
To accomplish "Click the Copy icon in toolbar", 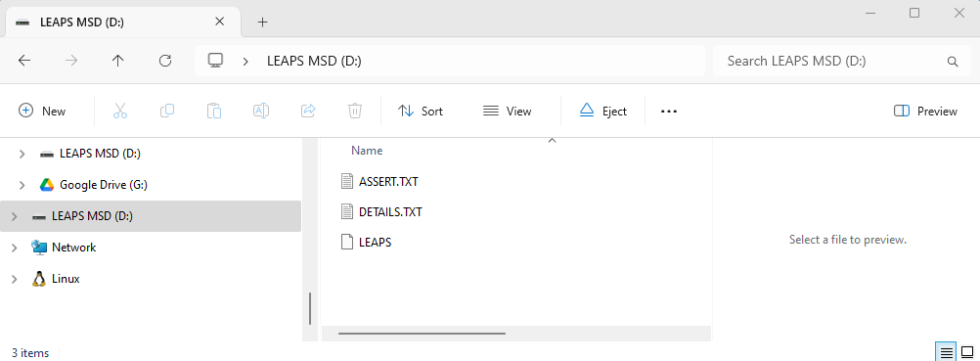I will (167, 111).
